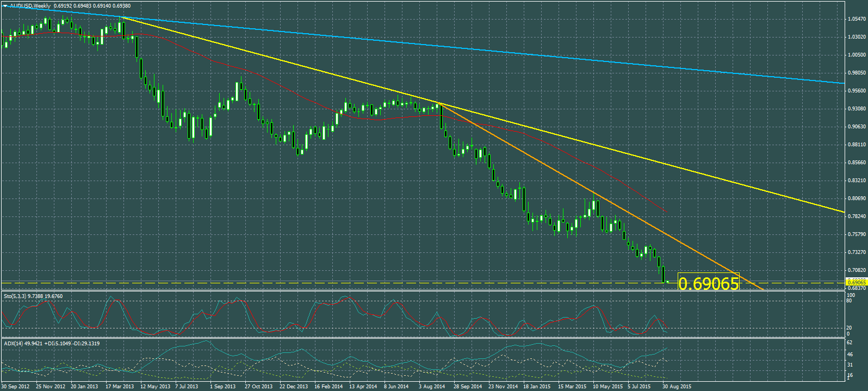Click the 0.93080 price scale label
868x391 pixels.
click(x=856, y=109)
